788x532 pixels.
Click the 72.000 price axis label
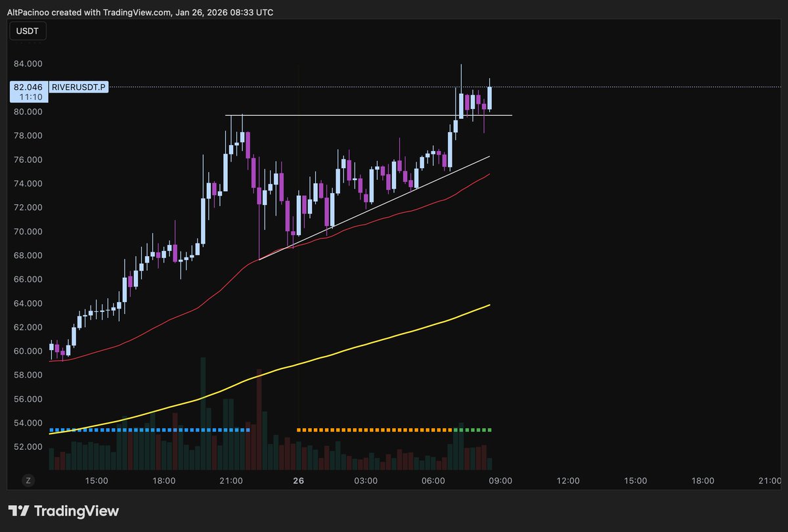(28, 208)
